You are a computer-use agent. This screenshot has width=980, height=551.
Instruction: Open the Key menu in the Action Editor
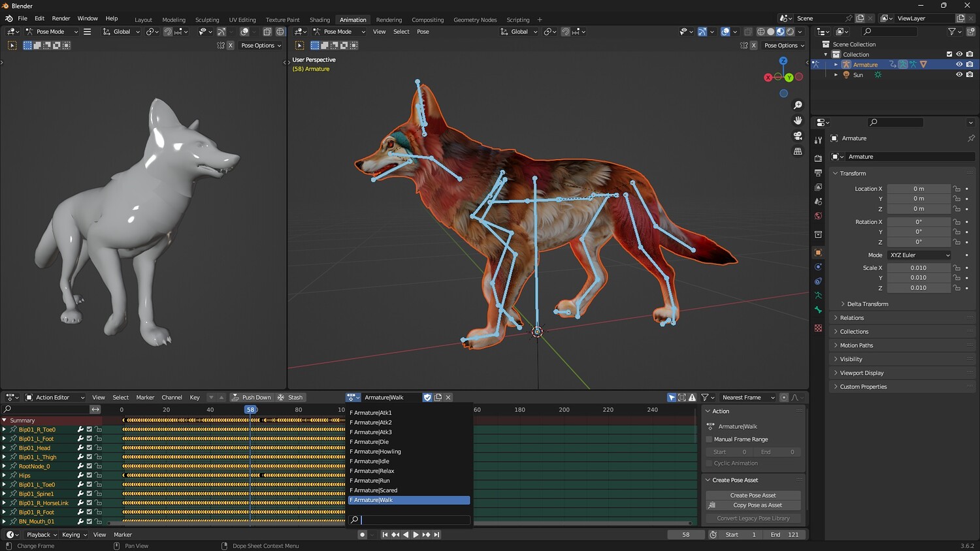195,398
